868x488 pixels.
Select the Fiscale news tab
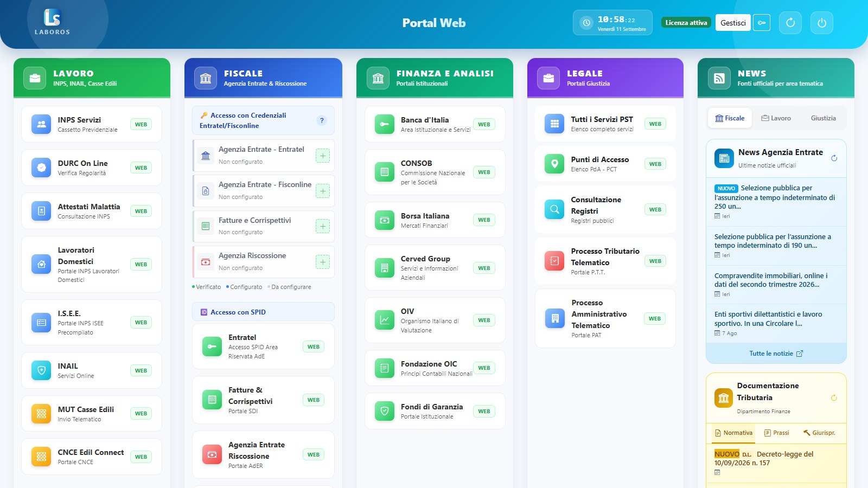(730, 118)
